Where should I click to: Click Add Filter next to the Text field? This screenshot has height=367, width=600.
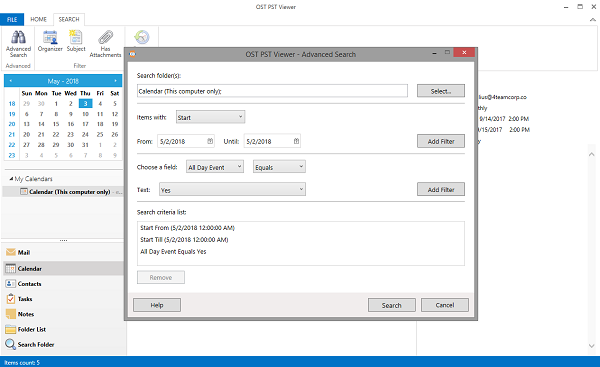coord(441,189)
